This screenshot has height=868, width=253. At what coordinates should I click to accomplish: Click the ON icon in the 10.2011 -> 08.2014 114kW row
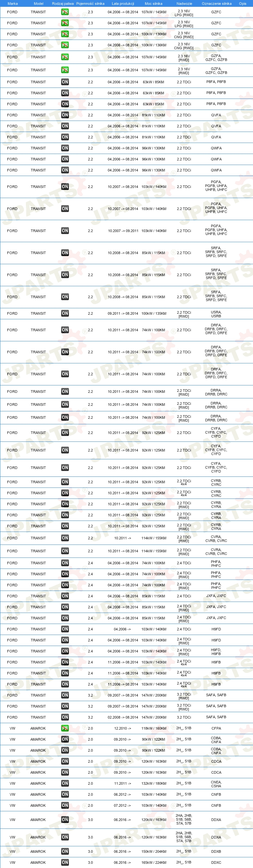coord(65,551)
